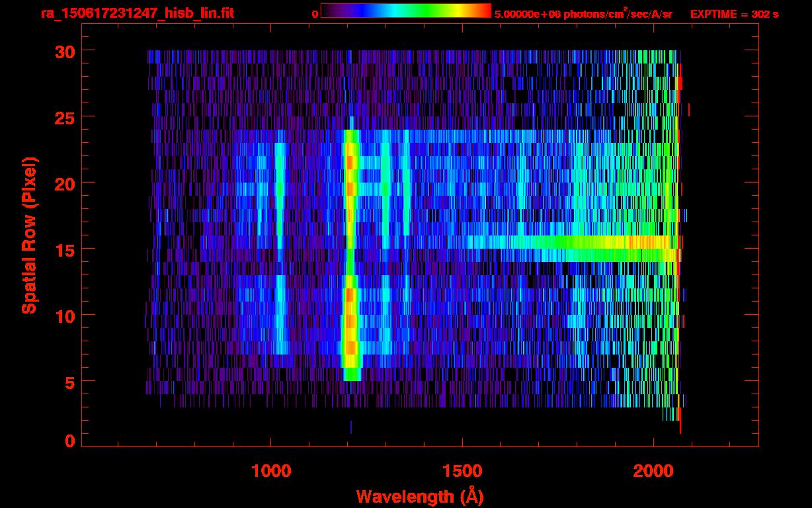The width and height of the screenshot is (812, 508).
Task: Select the Spatial Row (Pixel) y-axis label
Action: 29,235
